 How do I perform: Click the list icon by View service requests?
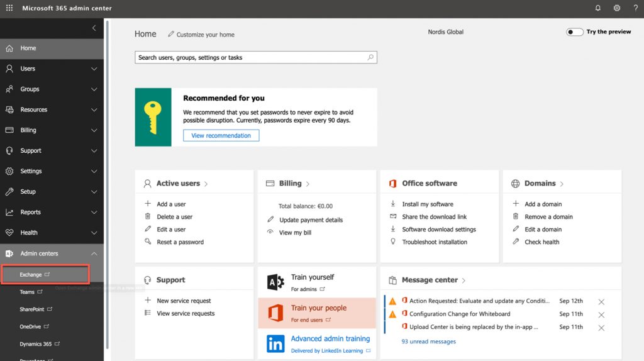148,313
